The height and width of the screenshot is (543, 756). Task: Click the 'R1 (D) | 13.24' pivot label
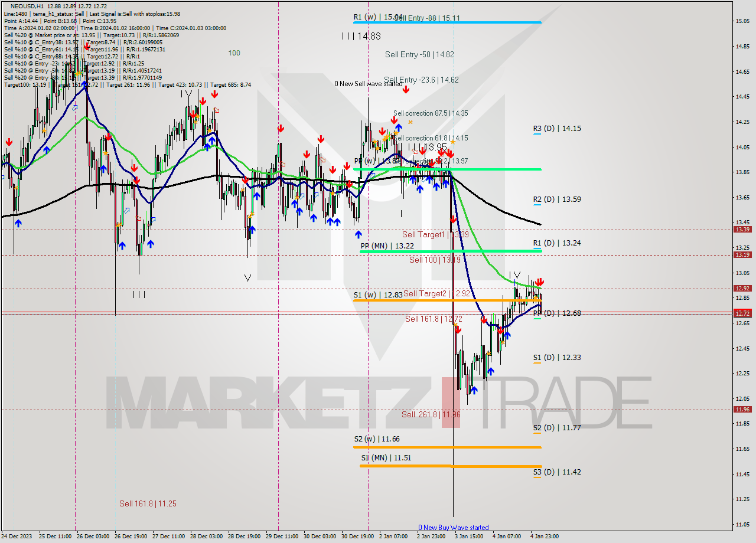[x=556, y=243]
